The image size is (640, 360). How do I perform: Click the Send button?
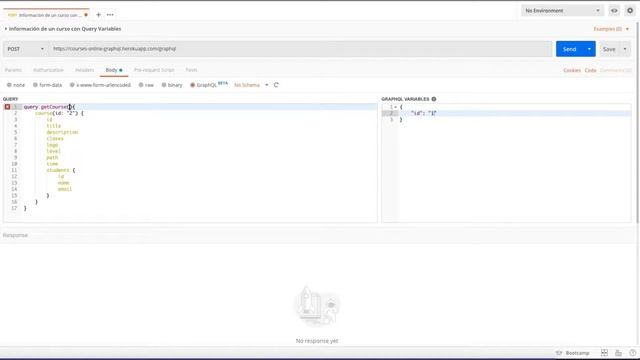pos(569,49)
